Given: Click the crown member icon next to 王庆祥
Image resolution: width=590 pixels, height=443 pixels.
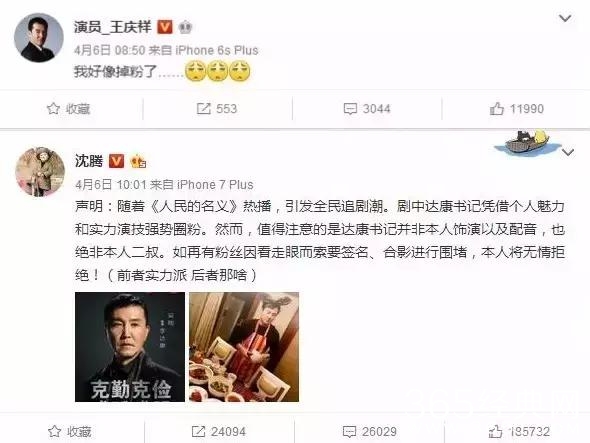Looking at the screenshot, I should pyautogui.click(x=185, y=27).
